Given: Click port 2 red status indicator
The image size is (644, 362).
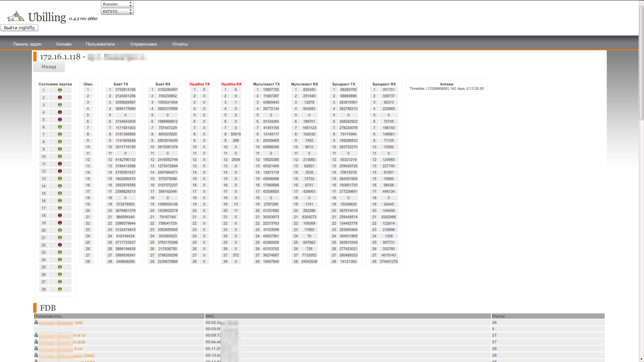Looking at the screenshot, I should tap(60, 98).
